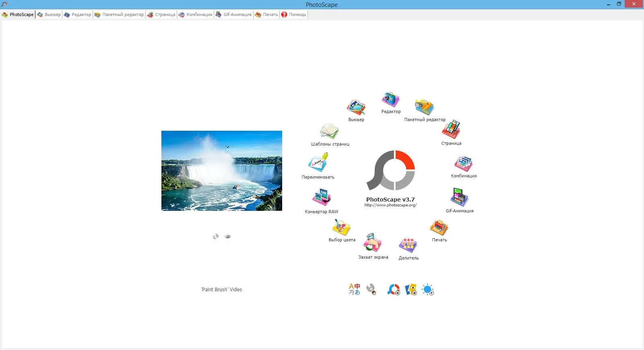Screen dimensions: 644x350
Task: Switch to the Gif-Анимация tab
Action: coord(234,14)
